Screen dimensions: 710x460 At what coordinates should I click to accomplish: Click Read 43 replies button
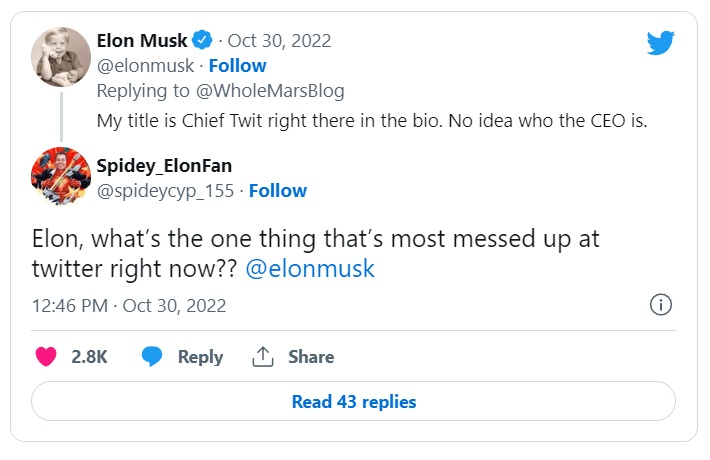click(x=354, y=402)
